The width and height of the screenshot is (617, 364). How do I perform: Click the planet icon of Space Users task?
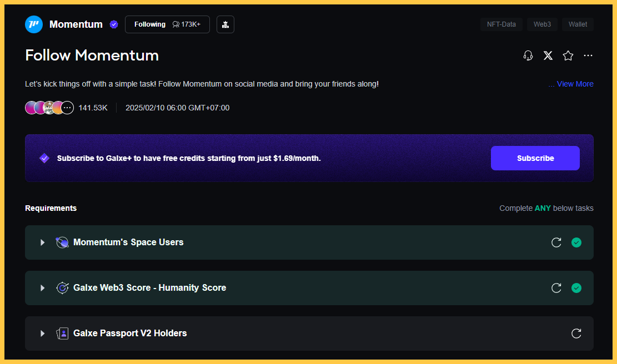62,242
